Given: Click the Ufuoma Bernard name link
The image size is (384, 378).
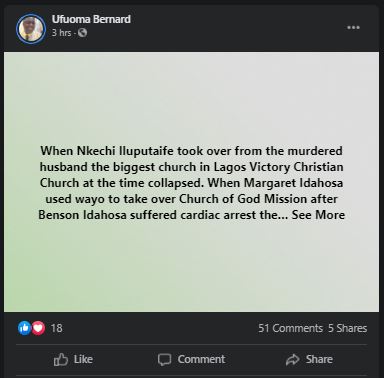Looking at the screenshot, I should 91,19.
